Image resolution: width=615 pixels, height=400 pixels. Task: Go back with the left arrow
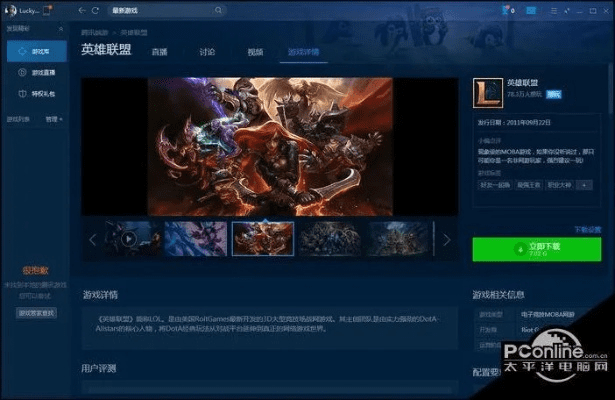[82, 11]
